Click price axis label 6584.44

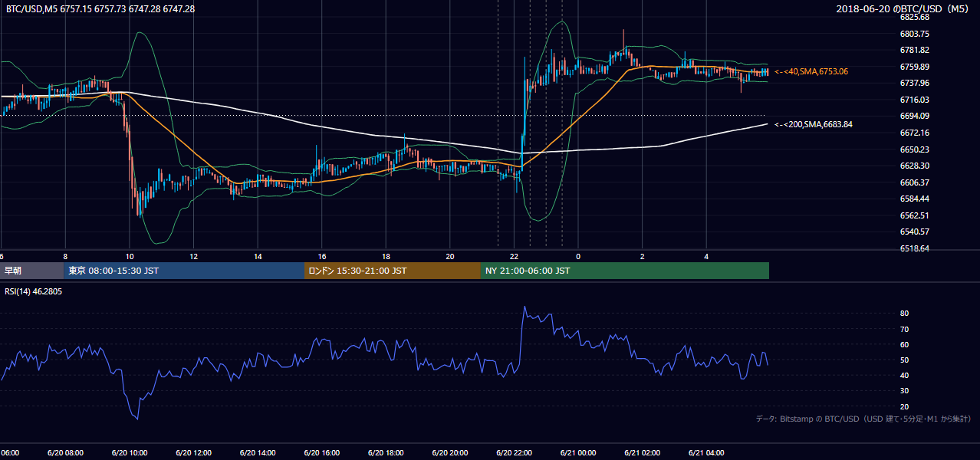(x=915, y=199)
